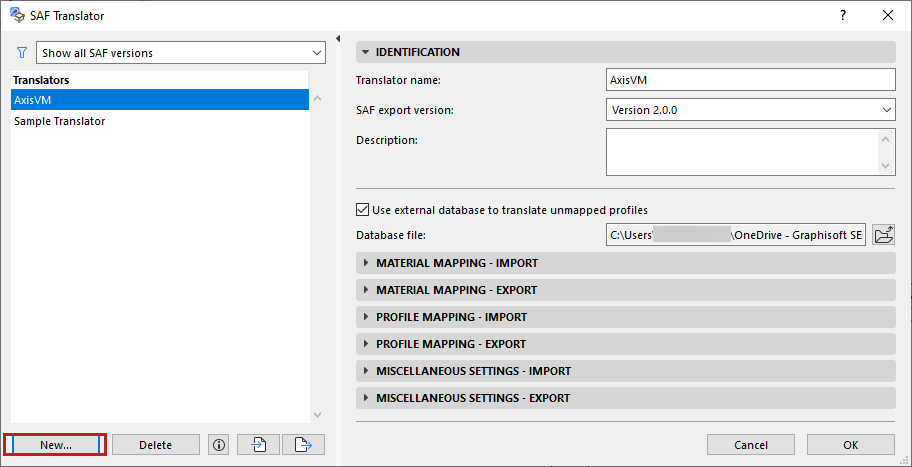Click the export translator file icon
The height and width of the screenshot is (467, 912).
tap(303, 445)
